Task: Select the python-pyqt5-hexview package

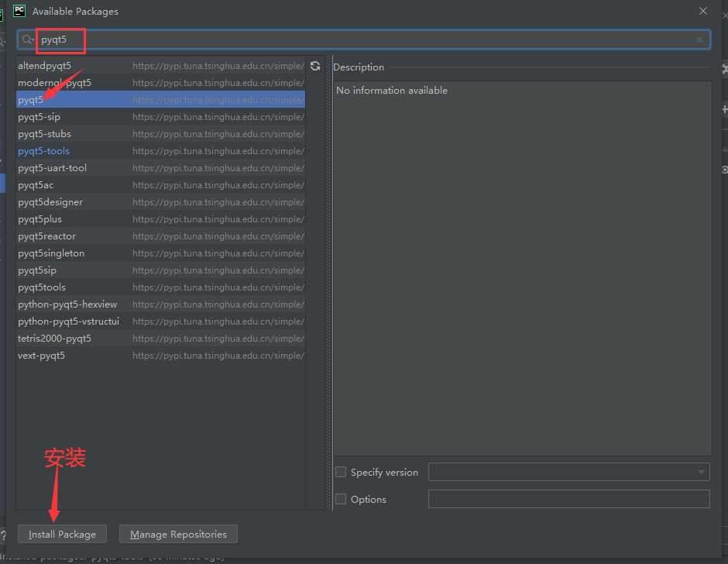Action: point(160,304)
